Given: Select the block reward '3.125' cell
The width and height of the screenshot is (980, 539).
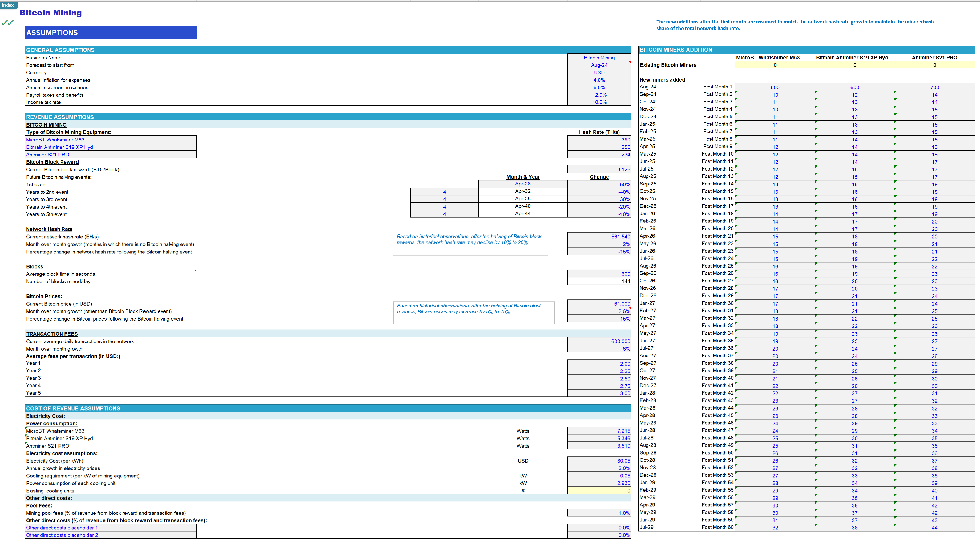Looking at the screenshot, I should coord(599,169).
